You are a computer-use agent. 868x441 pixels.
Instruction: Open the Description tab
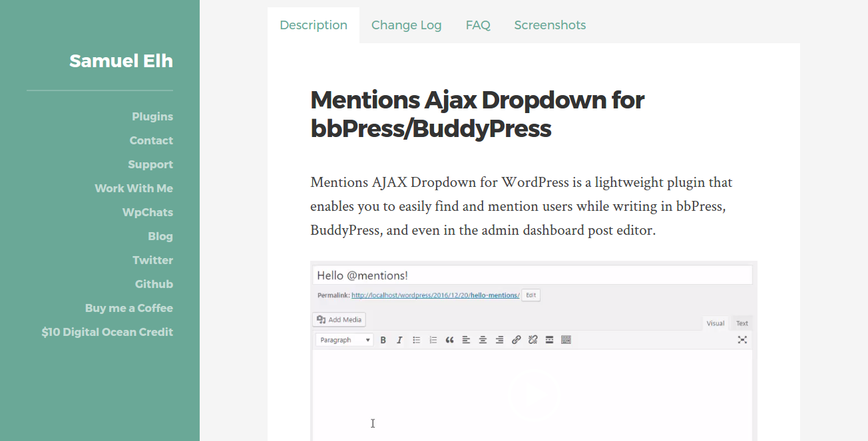314,25
